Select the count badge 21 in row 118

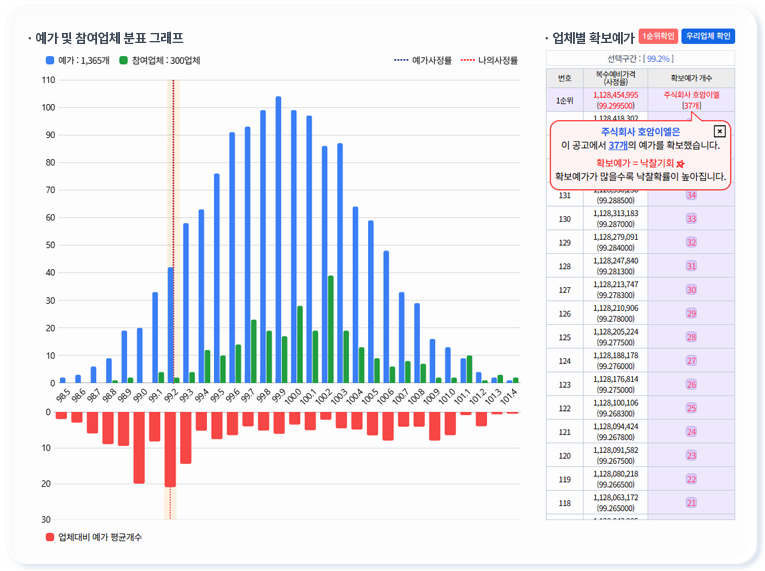[x=691, y=503]
